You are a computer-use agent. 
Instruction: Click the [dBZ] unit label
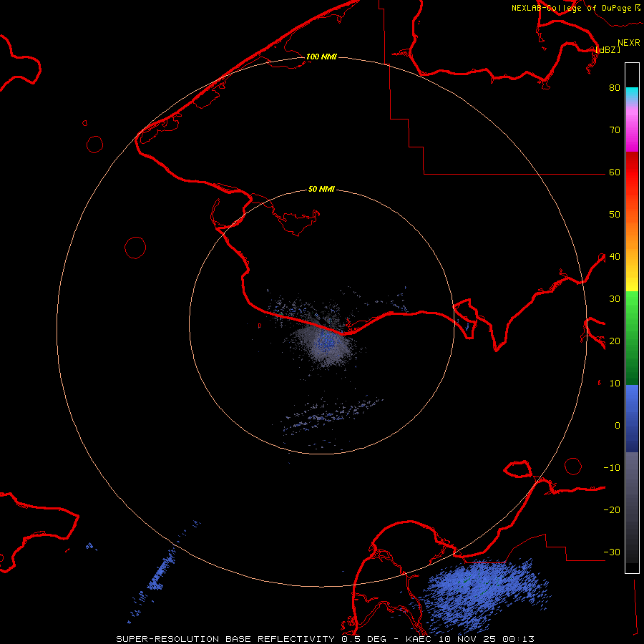pos(608,50)
